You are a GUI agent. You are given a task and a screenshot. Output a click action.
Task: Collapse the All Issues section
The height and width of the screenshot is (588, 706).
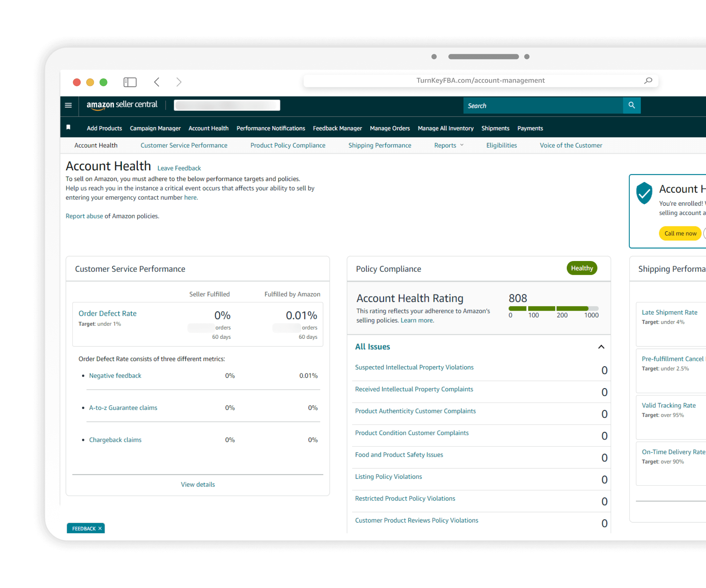pyautogui.click(x=601, y=347)
